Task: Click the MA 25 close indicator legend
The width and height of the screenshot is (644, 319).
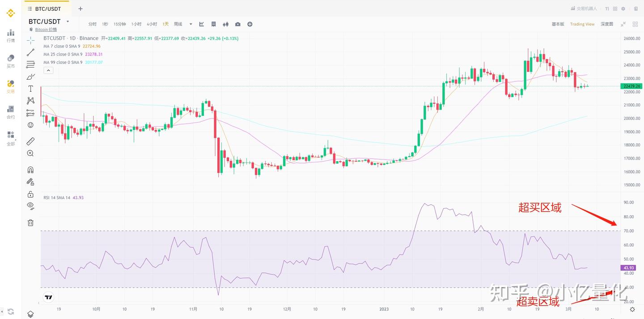Action: [73, 54]
